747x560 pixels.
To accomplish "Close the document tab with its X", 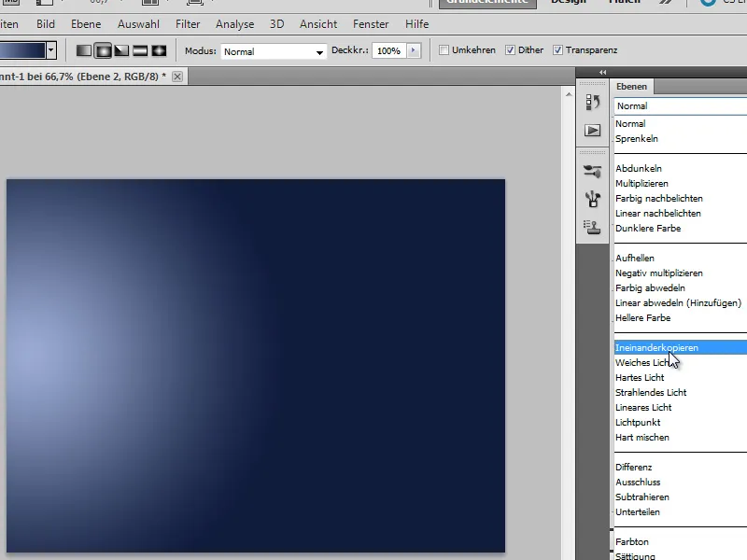I will coord(177,77).
